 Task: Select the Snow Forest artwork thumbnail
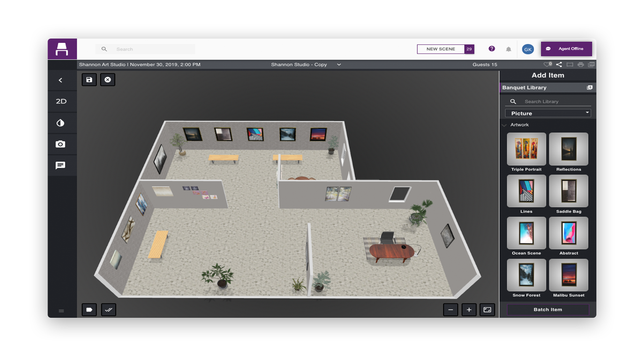click(x=526, y=275)
